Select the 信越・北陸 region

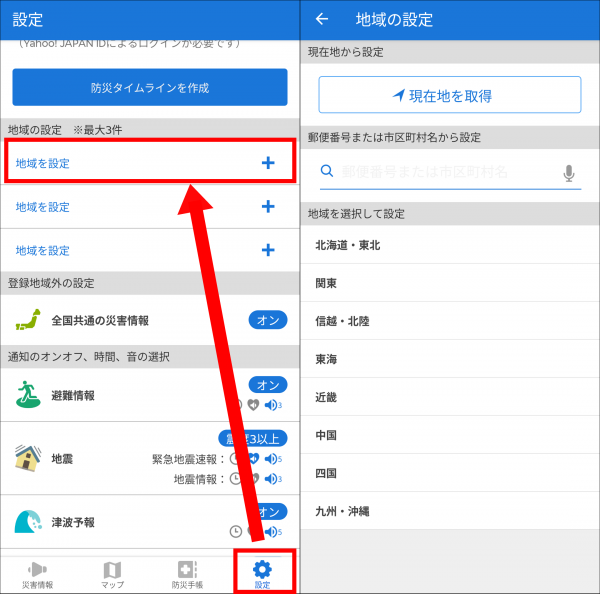click(450, 321)
